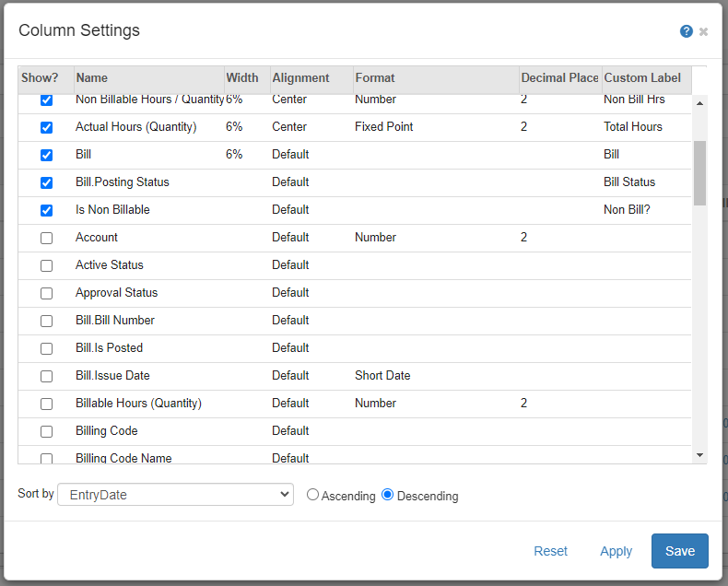The height and width of the screenshot is (586, 728).
Task: Click the Bill.Bill Number name cell
Action: click(114, 321)
